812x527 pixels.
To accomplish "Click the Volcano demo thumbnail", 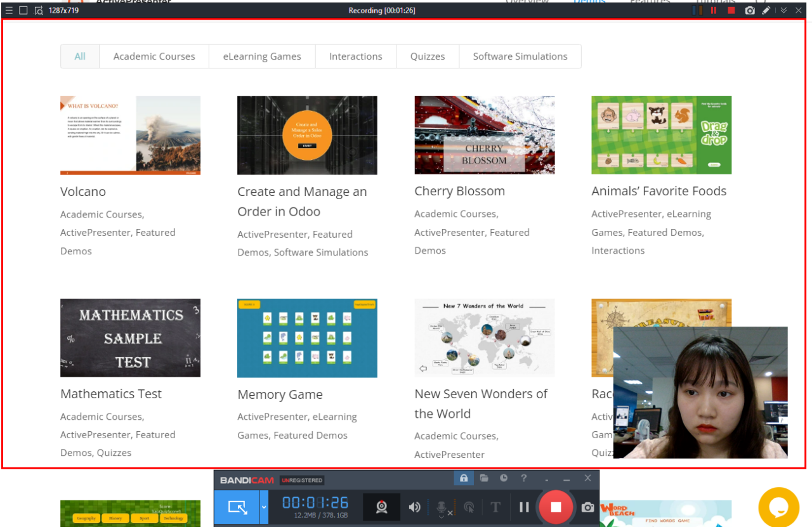I will click(130, 134).
